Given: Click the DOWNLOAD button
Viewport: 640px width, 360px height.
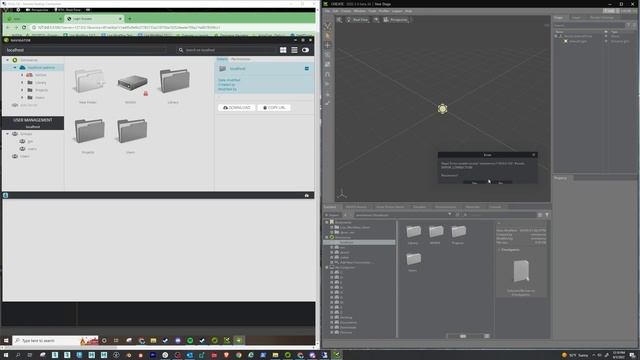Looking at the screenshot, I should 237,108.
